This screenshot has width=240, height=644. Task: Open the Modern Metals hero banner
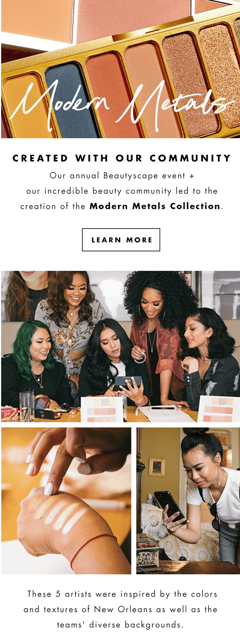click(x=120, y=69)
